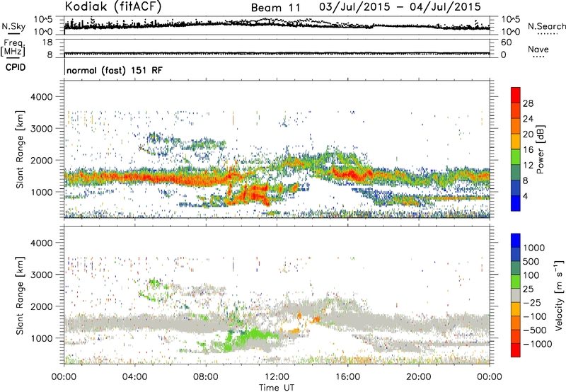Click the '3000' tick on velocity panel

click(41, 275)
